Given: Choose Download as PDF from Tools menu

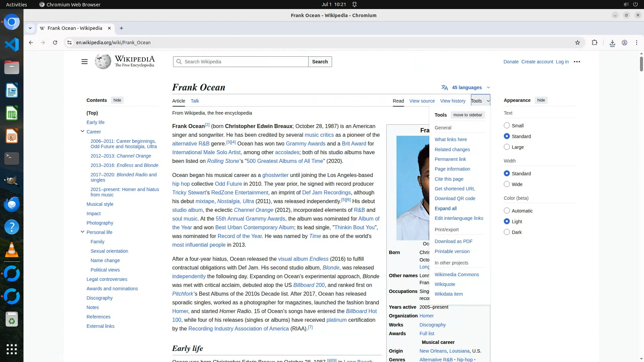Looking at the screenshot, I should point(453,241).
